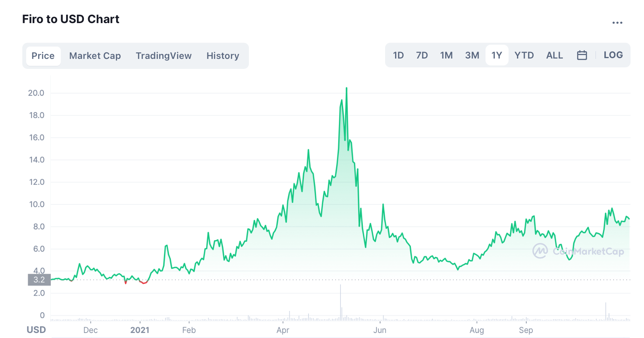Open the three-dots more options menu
The image size is (644, 338).
[617, 23]
